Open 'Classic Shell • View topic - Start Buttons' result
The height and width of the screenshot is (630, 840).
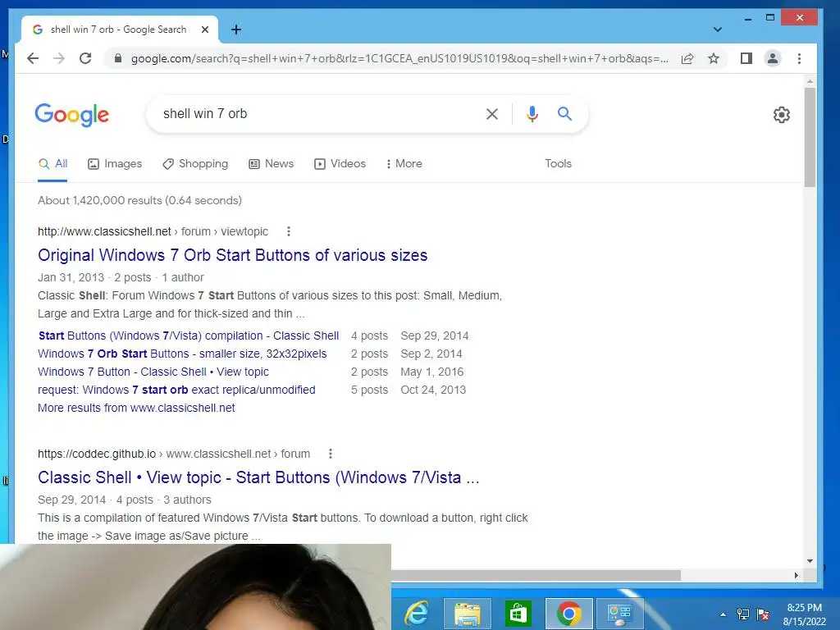258,478
